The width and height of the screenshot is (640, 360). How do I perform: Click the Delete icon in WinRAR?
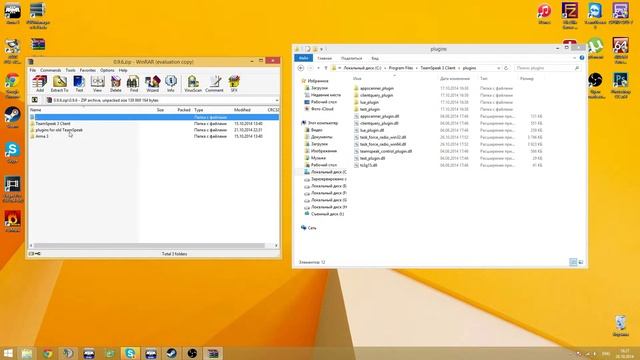click(116, 84)
